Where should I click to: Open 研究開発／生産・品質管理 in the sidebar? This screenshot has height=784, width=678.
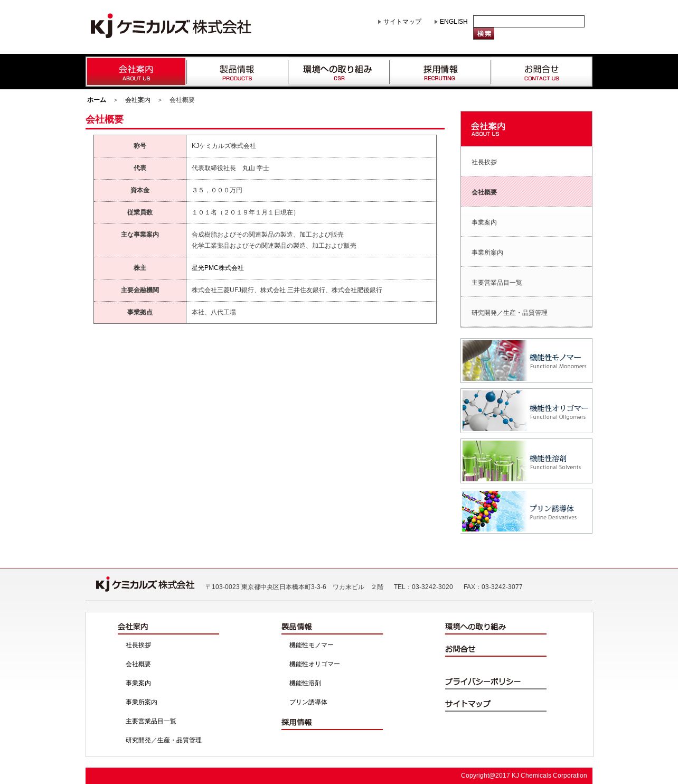[526, 312]
